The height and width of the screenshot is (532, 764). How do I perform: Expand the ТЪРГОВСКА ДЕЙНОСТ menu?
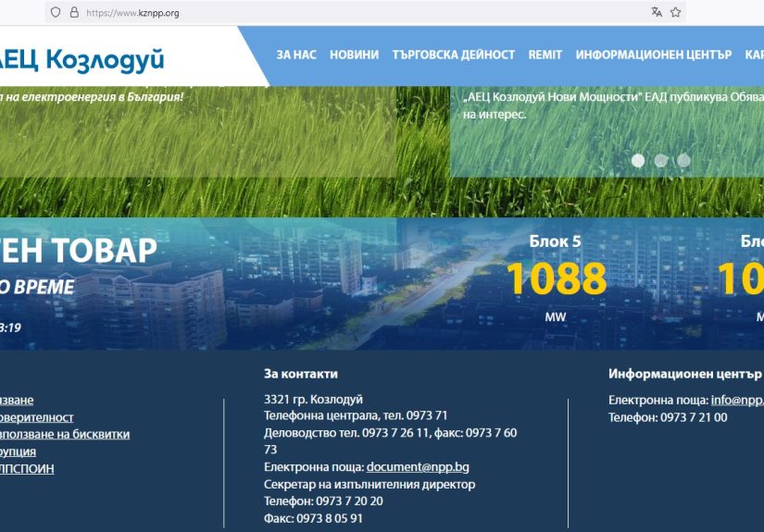point(453,55)
